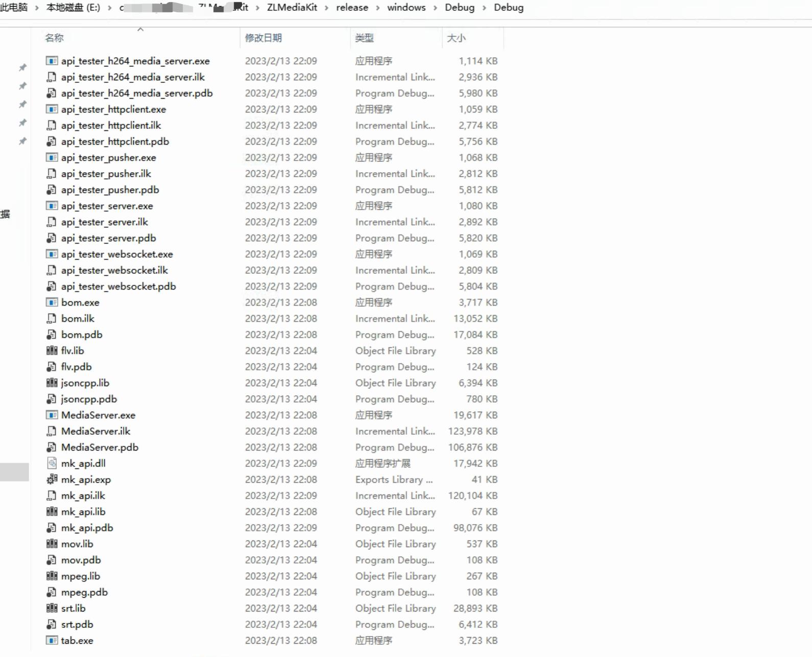Select file name api_tester_websocket.exe

(117, 254)
